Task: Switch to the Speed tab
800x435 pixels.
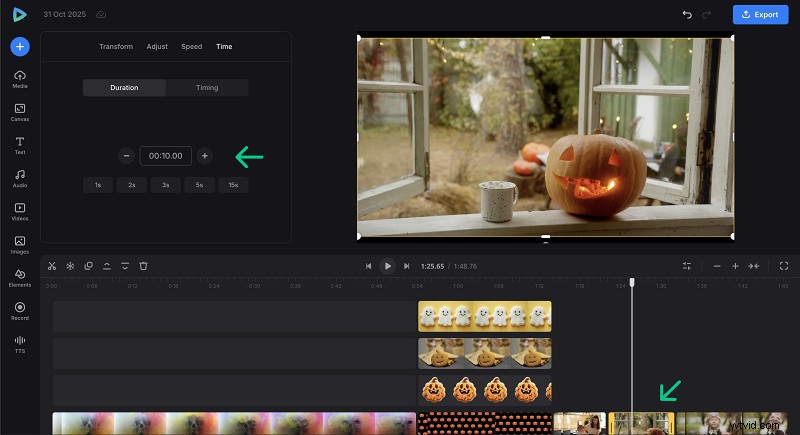Action: point(192,46)
